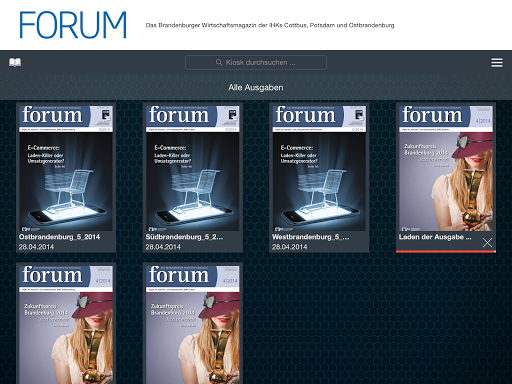Image resolution: width=512 pixels, height=384 pixels.
Task: Click the Alle Ausgaben heading
Action: click(256, 87)
